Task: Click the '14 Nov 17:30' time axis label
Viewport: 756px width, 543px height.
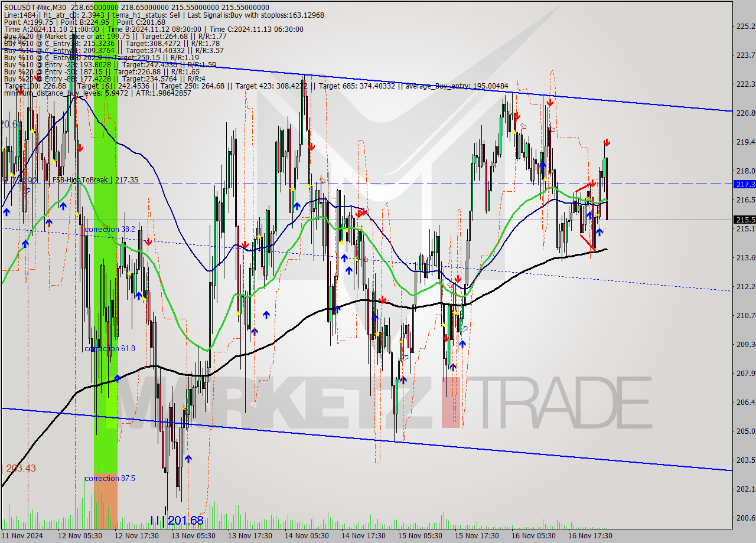Action: pyautogui.click(x=363, y=536)
